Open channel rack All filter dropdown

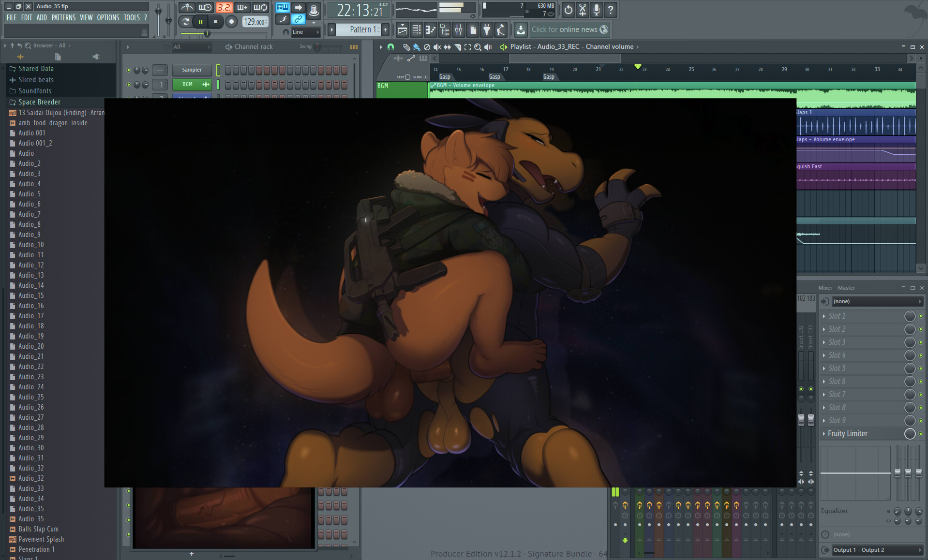point(192,47)
